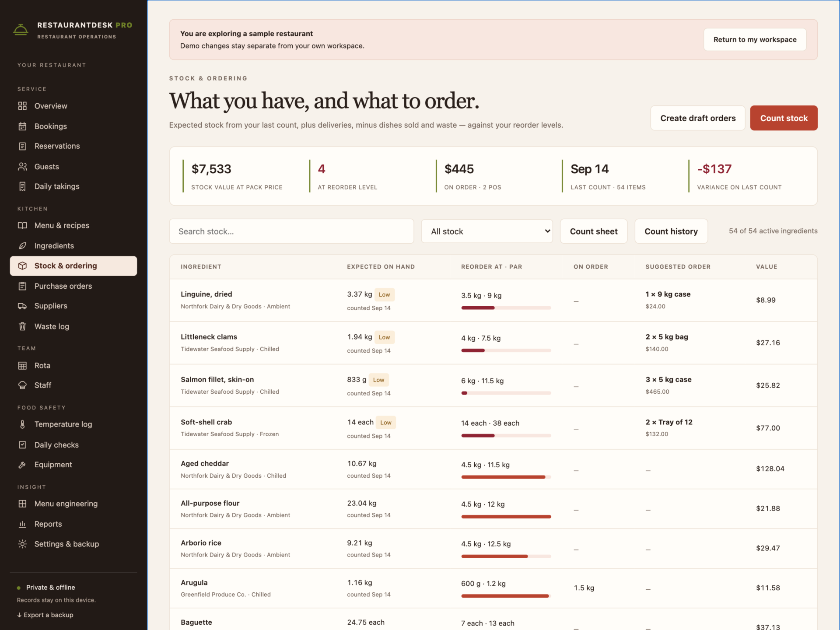840x630 pixels.
Task: Click Return to my workspace
Action: (755, 39)
